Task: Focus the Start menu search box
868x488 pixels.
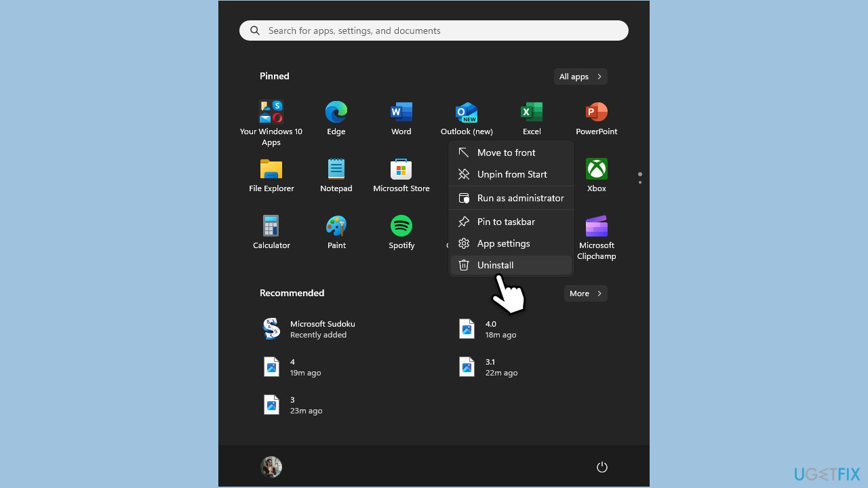Action: [x=434, y=30]
